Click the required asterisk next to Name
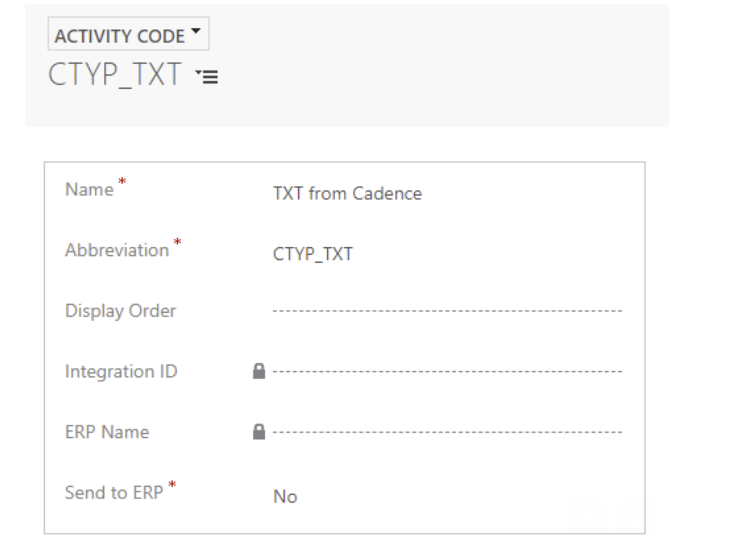 click(x=122, y=181)
